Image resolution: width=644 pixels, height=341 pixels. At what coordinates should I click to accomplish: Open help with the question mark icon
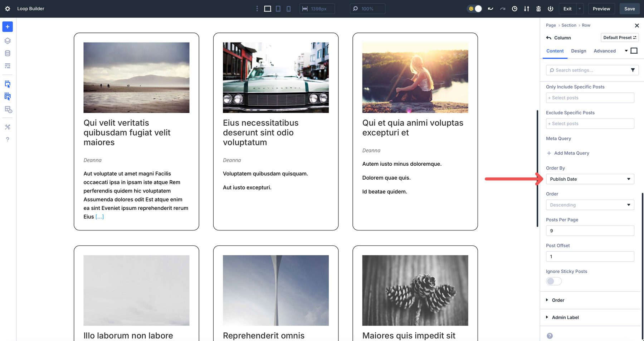point(7,139)
